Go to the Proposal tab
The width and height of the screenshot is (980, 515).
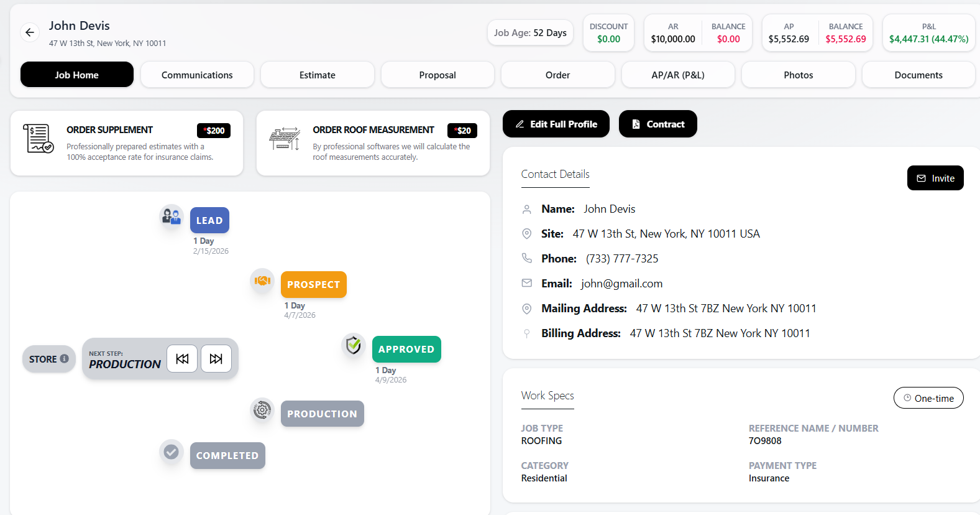point(437,75)
